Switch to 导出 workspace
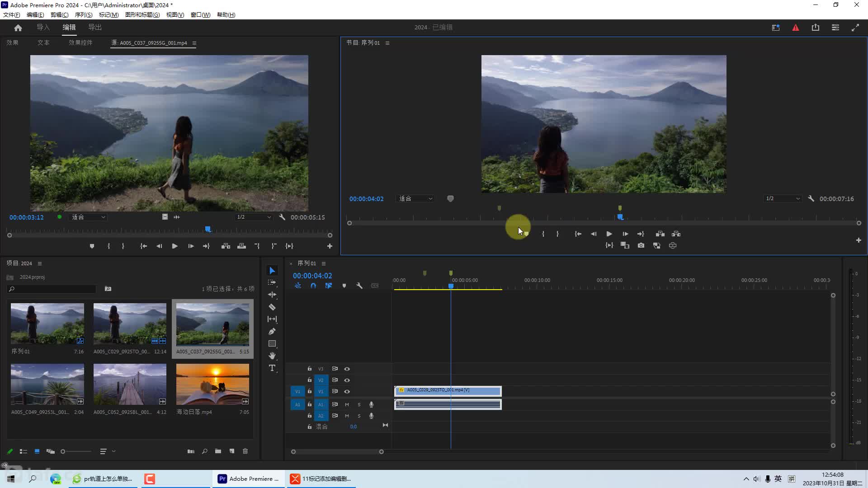This screenshot has width=868, height=488. tap(95, 27)
